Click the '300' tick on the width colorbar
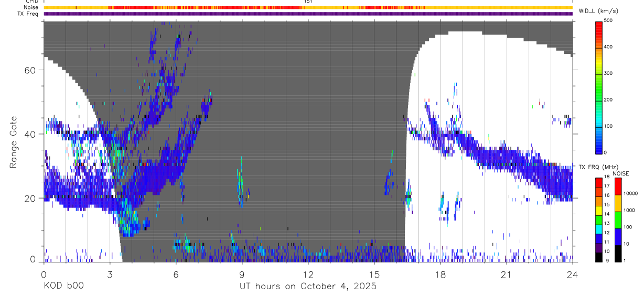 coord(609,73)
